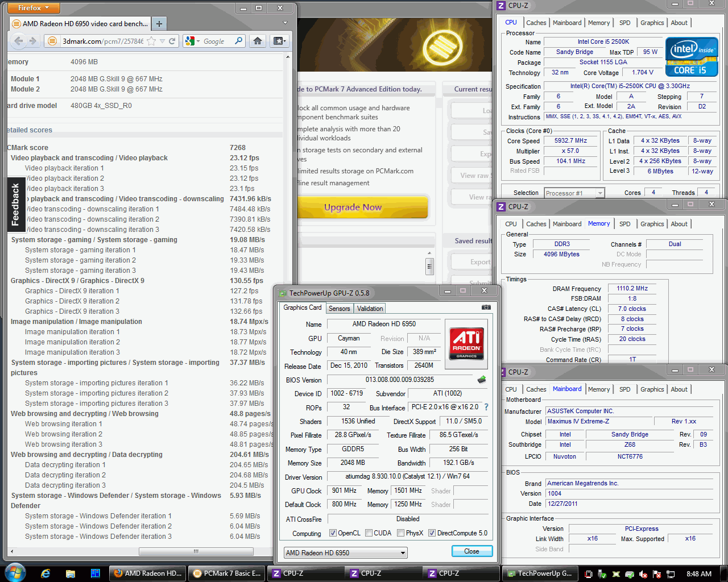Switch to the Sensors tab in GPU-Z
The image size is (728, 582).
pos(340,309)
